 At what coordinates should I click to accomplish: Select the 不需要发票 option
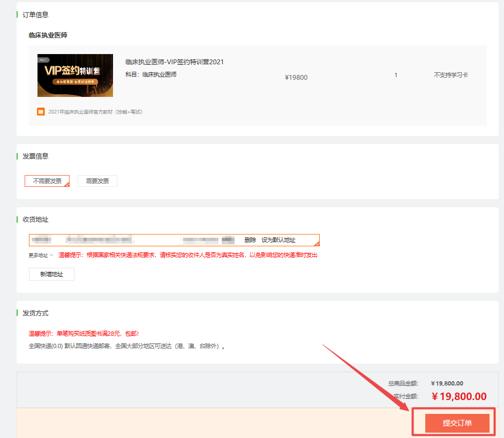47,181
